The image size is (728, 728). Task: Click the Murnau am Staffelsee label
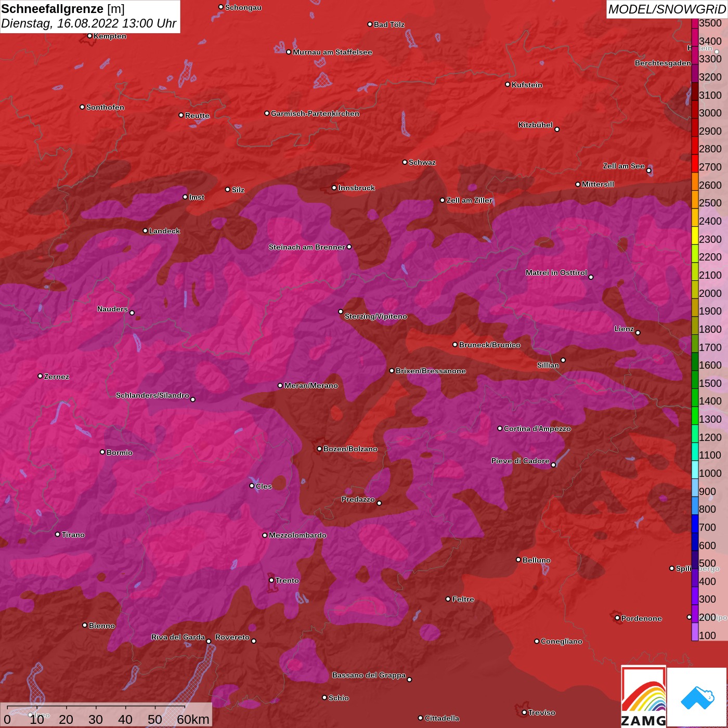pos(332,52)
